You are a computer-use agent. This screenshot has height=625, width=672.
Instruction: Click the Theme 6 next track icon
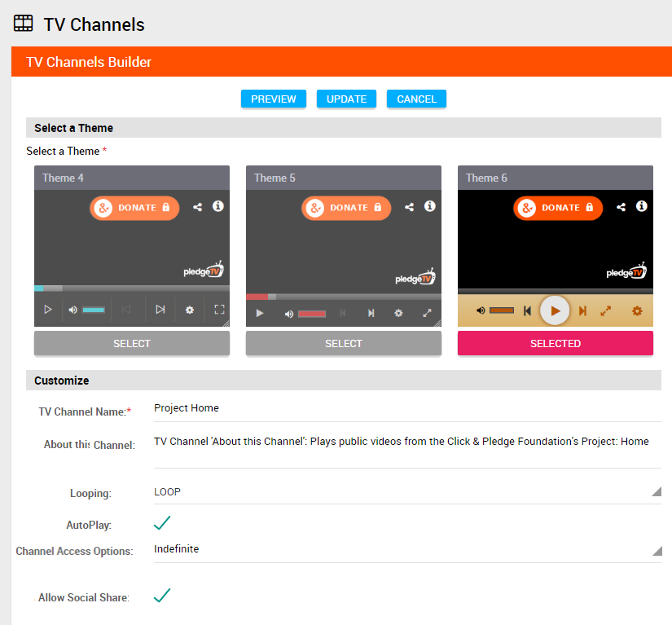coord(582,310)
